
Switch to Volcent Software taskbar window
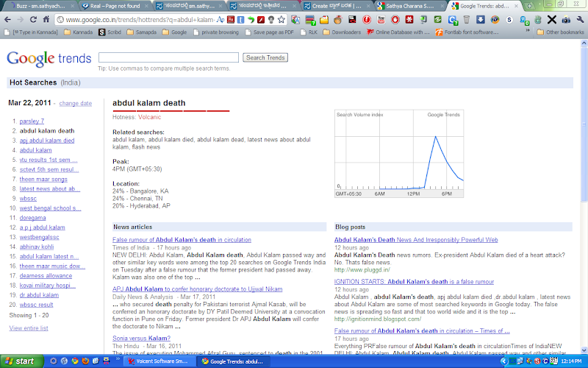(x=159, y=361)
